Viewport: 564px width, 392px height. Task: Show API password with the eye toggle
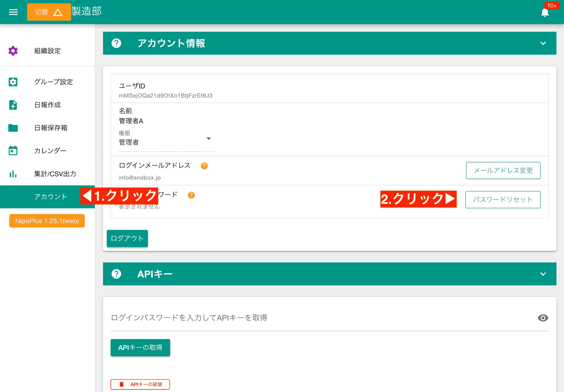click(x=543, y=318)
